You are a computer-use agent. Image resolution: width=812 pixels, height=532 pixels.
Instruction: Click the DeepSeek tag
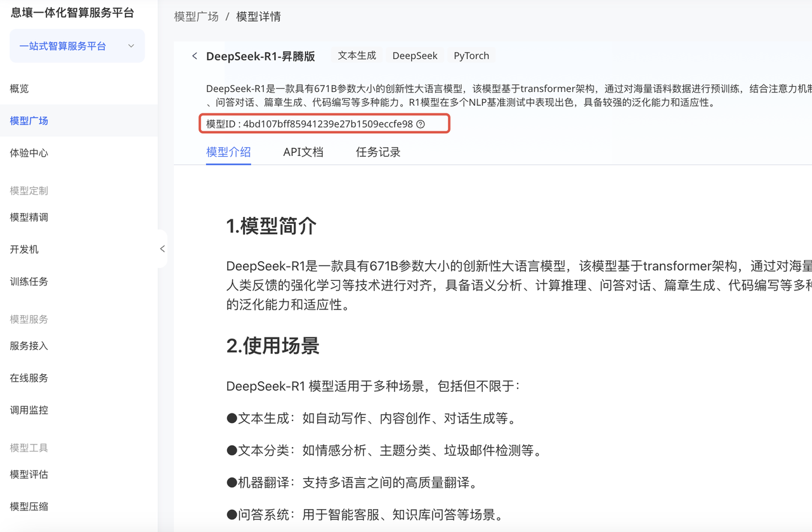tap(415, 56)
